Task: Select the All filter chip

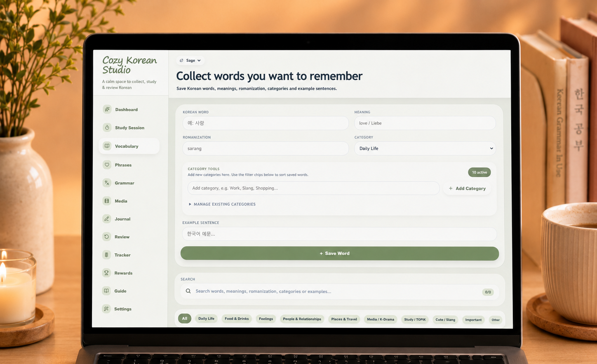Action: (x=185, y=318)
